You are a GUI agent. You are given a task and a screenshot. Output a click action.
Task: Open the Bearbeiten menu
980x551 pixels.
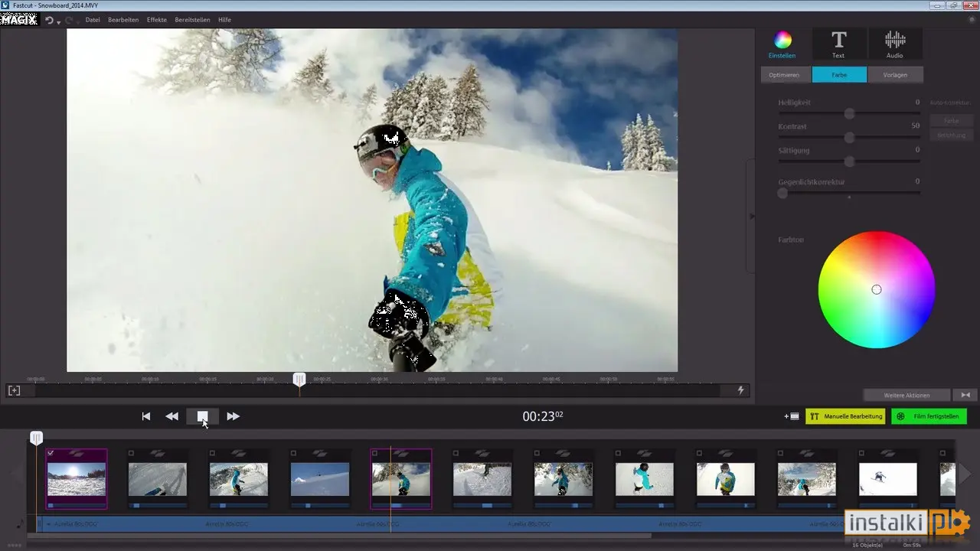point(123,20)
